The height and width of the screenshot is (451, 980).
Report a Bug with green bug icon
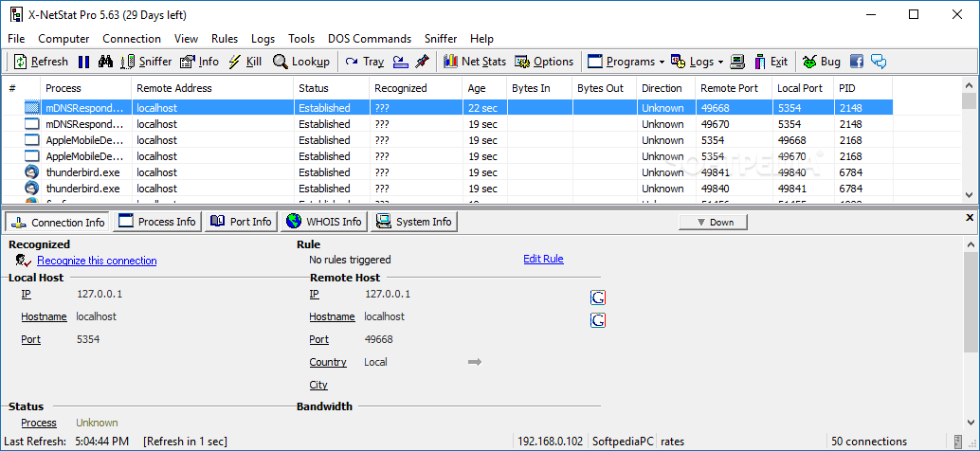coord(822,62)
